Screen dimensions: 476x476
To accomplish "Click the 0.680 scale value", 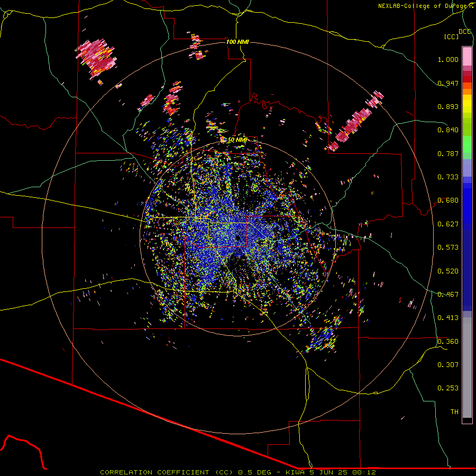I will click(x=448, y=200).
